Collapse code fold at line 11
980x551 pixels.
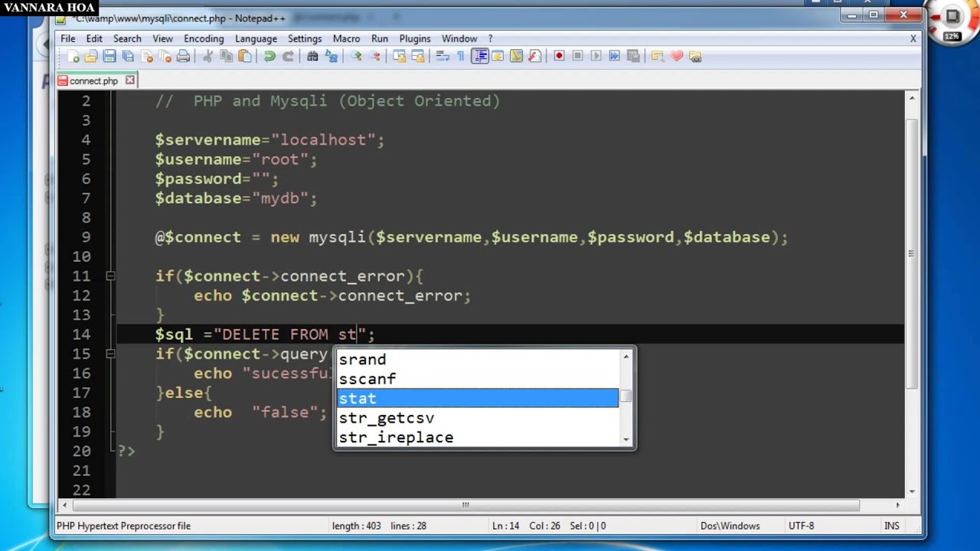coord(110,275)
